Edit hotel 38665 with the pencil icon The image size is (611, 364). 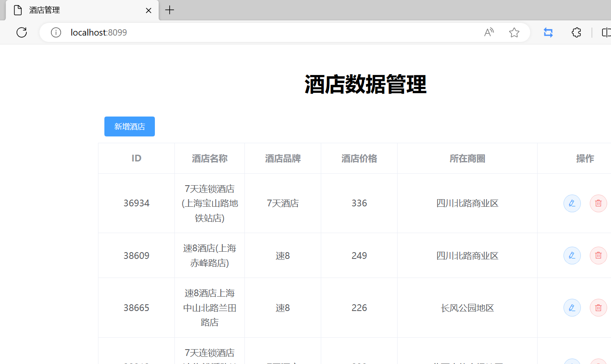click(x=572, y=308)
